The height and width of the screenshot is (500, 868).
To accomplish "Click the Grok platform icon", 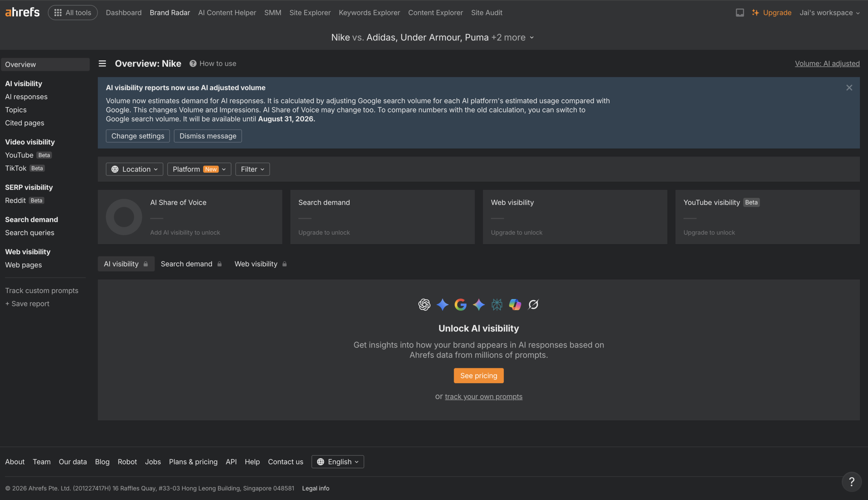I will (x=533, y=304).
